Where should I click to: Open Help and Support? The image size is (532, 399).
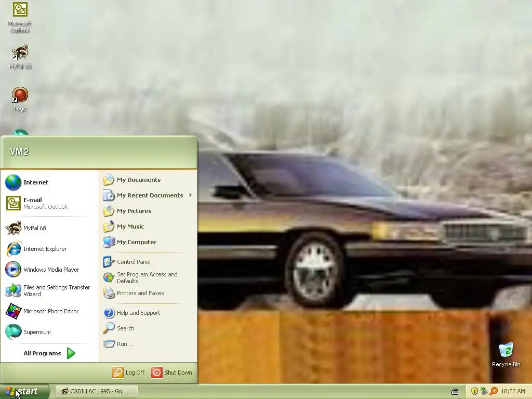(x=148, y=313)
